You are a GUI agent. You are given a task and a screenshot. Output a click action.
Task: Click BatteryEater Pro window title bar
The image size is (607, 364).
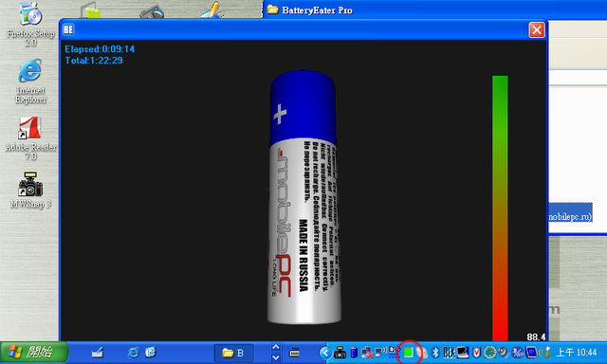434,9
